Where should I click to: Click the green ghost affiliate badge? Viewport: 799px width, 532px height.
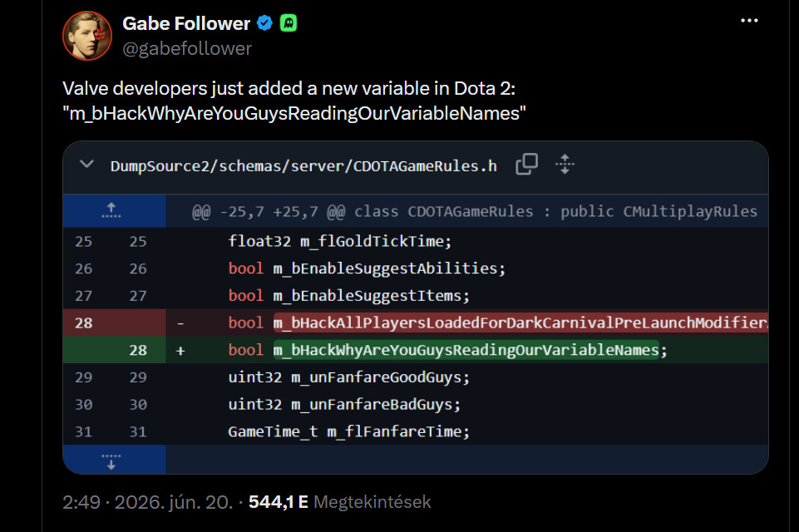[x=289, y=23]
